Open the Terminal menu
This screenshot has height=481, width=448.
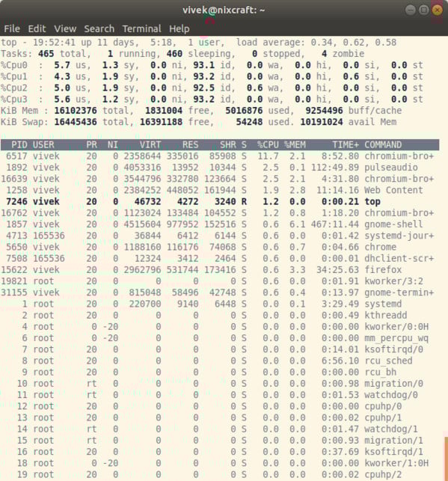(141, 29)
